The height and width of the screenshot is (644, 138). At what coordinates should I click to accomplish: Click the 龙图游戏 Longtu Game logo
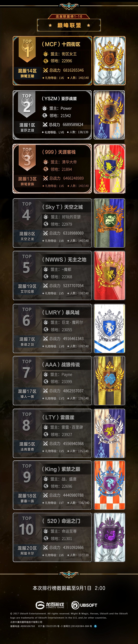click(50, 605)
